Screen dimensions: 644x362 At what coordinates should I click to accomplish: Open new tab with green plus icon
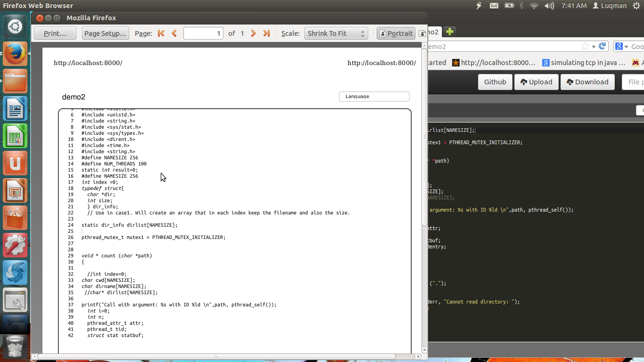pos(449,32)
